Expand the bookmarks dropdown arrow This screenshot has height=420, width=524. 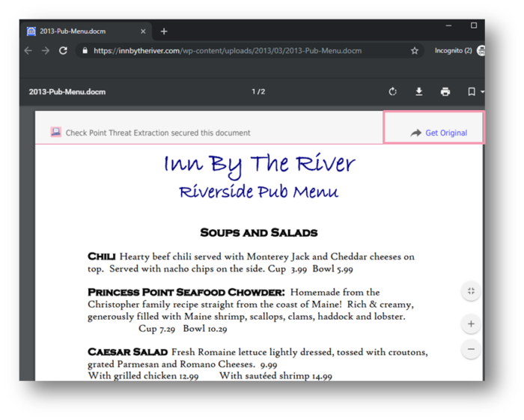point(483,92)
